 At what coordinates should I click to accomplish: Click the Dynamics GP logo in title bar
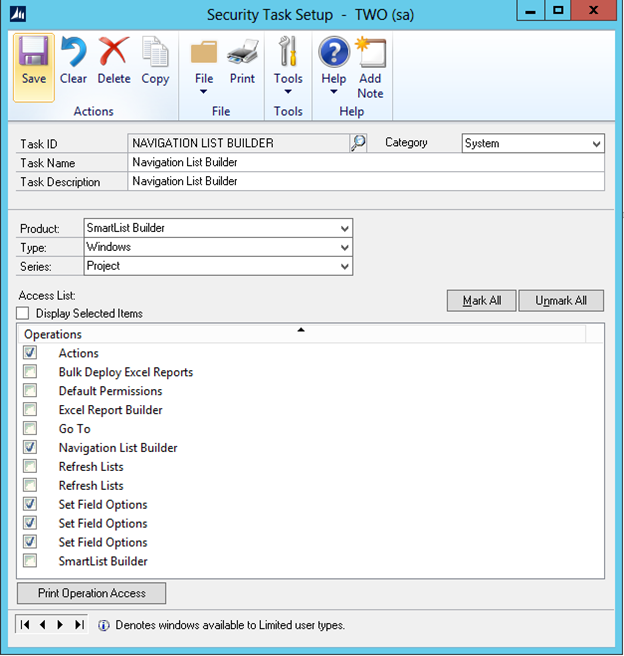tap(18, 15)
